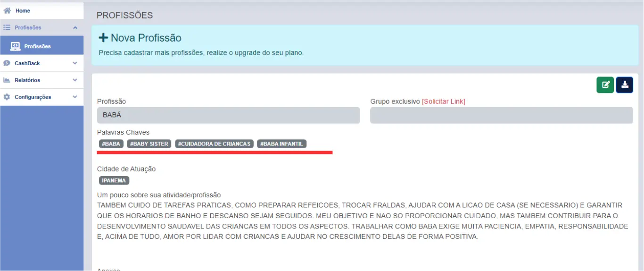Click the dark blue download button
This screenshot has width=644, height=271.
(x=625, y=85)
